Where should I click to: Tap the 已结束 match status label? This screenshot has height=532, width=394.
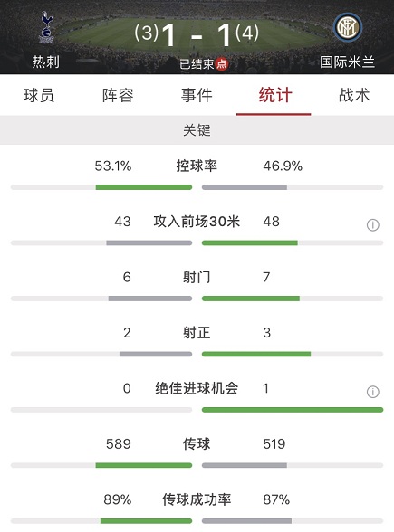(197, 63)
